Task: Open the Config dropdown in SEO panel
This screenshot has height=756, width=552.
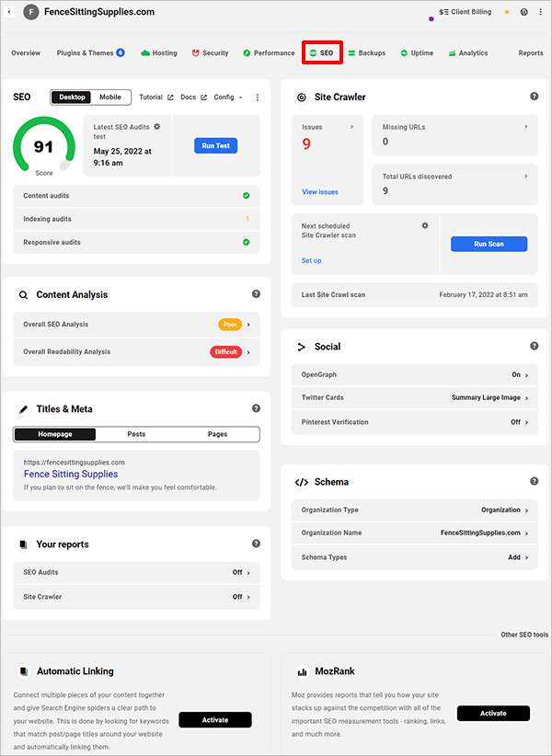Action: [x=227, y=97]
